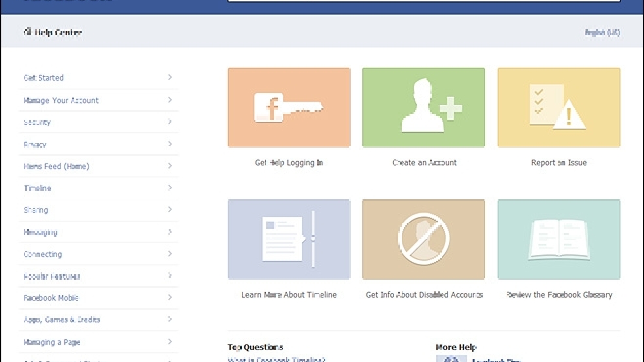Expand the Connecting chevron arrow

[x=170, y=254]
